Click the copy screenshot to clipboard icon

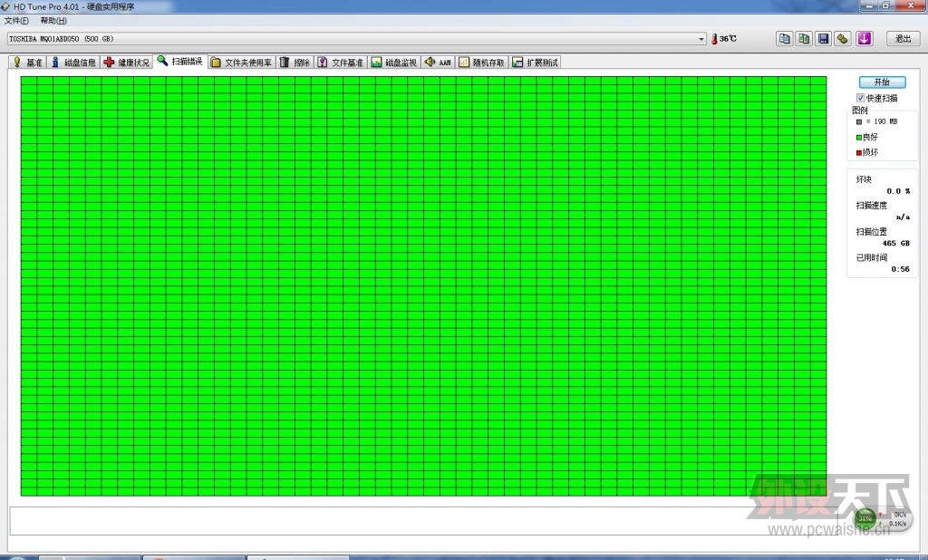pos(804,38)
